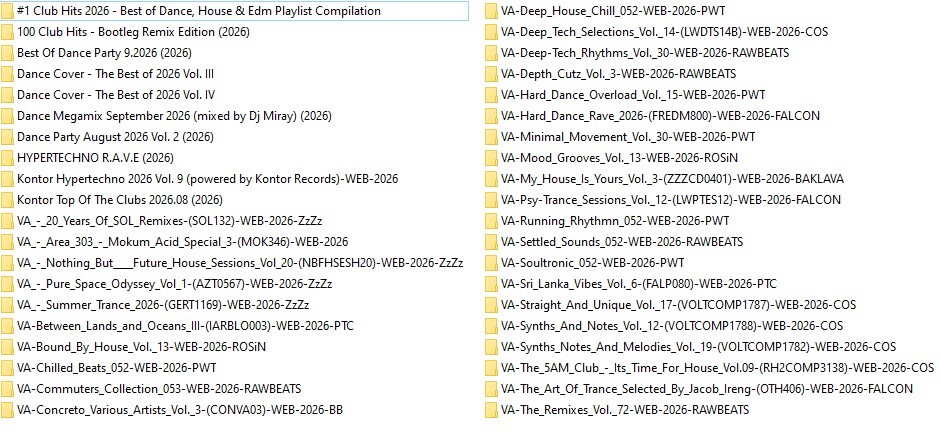Select the '#1 Club Hits 2026' folder name
Image resolution: width=941 pixels, height=438 pixels.
pos(199,11)
